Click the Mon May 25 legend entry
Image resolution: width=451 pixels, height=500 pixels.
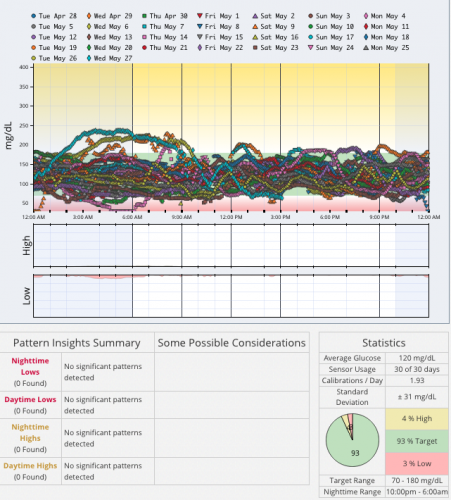pyautogui.click(x=386, y=48)
